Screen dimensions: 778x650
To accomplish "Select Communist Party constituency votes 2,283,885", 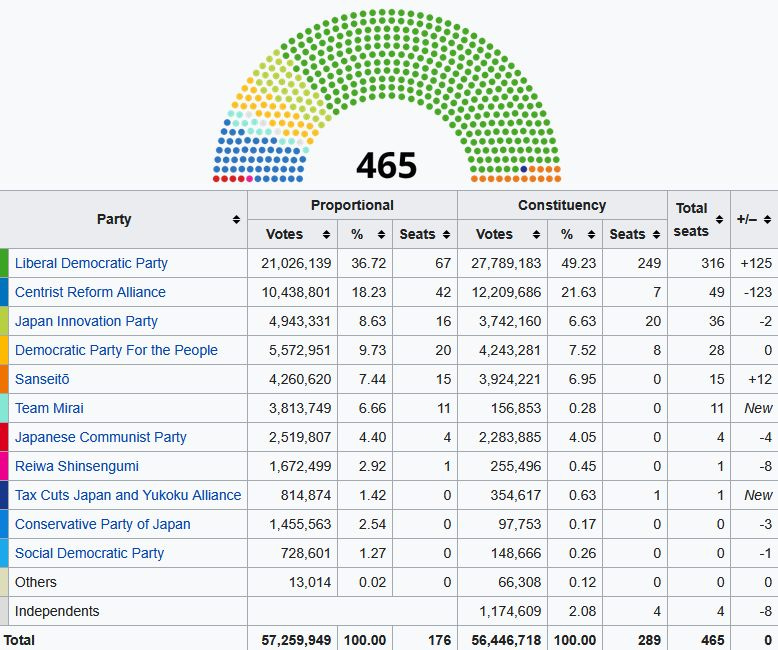I will click(510, 437).
